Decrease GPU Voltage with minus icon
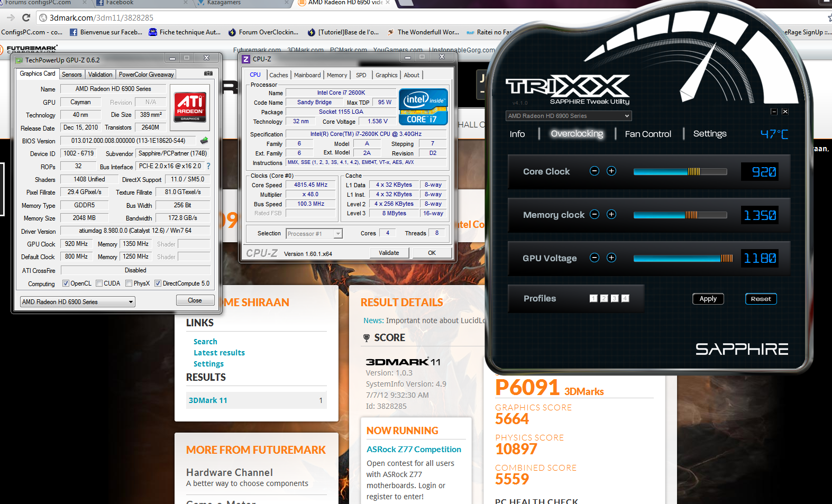Image resolution: width=832 pixels, height=504 pixels. (x=595, y=258)
